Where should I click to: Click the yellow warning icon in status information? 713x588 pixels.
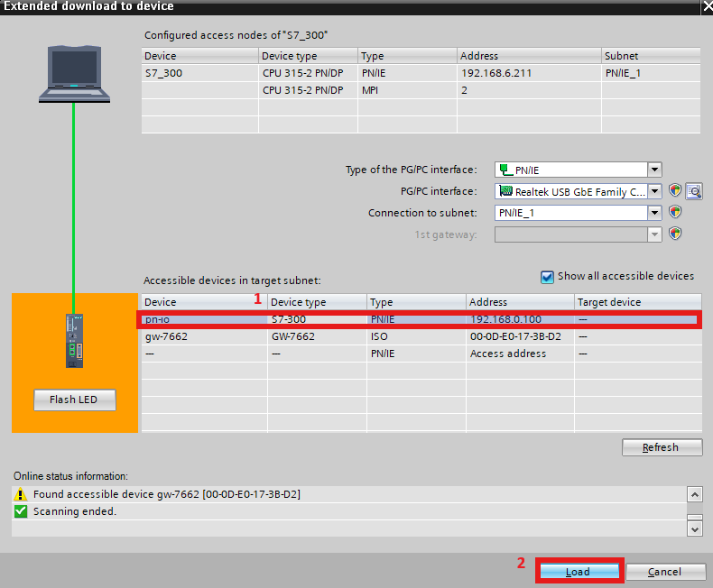pyautogui.click(x=21, y=495)
